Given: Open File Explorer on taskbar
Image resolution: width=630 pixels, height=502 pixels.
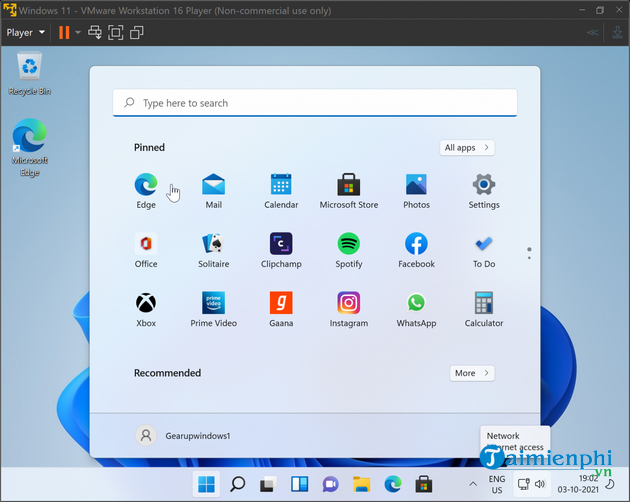Looking at the screenshot, I should [361, 484].
